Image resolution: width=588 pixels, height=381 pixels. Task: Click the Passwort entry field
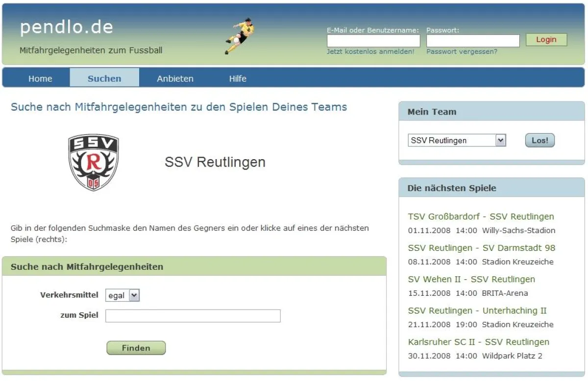(473, 40)
